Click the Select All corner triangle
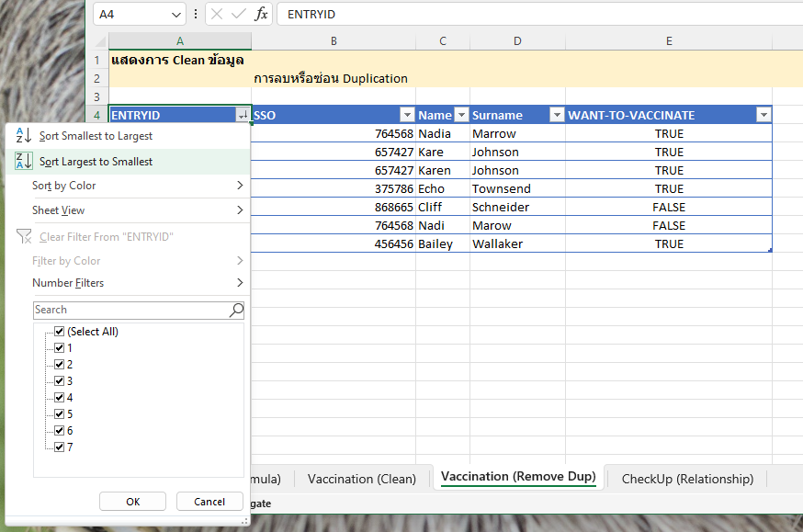The height and width of the screenshot is (532, 803). [100, 41]
